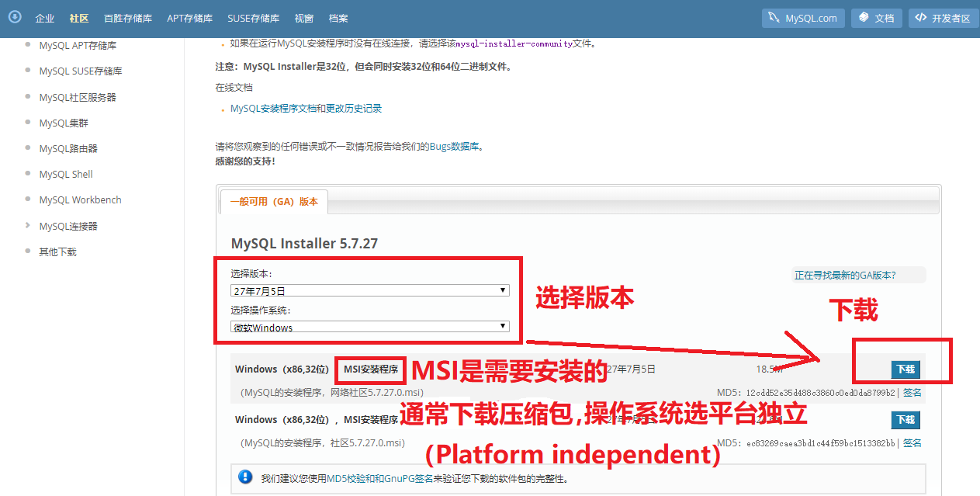This screenshot has width=980, height=496.
Task: Click the dolphin icon in MySQL.com button
Action: [x=774, y=17]
